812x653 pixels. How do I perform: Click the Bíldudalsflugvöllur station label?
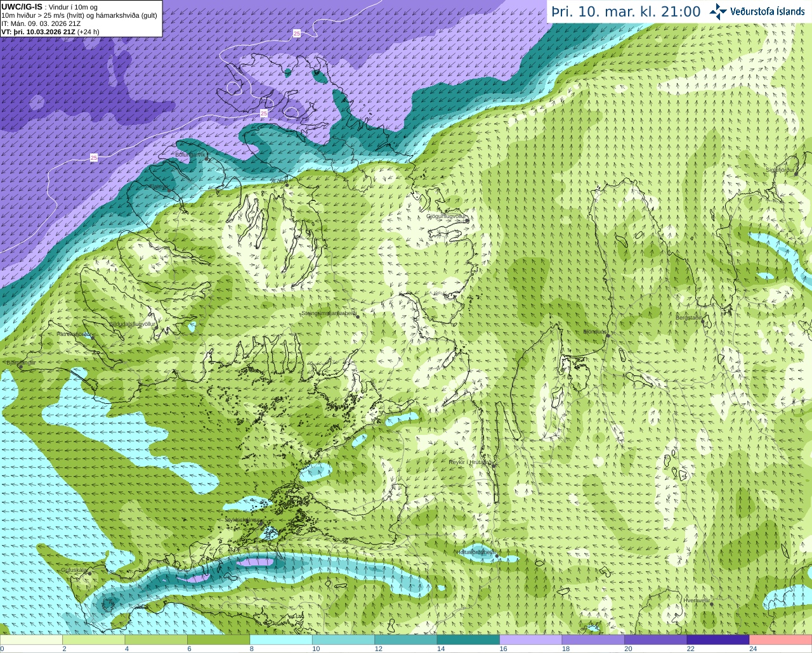pyautogui.click(x=132, y=323)
